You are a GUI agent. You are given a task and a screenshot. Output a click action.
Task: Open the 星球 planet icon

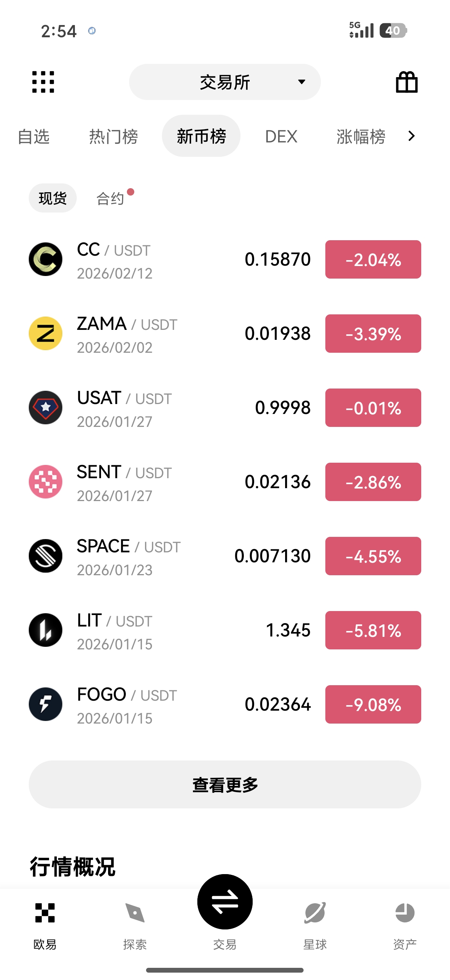315,913
